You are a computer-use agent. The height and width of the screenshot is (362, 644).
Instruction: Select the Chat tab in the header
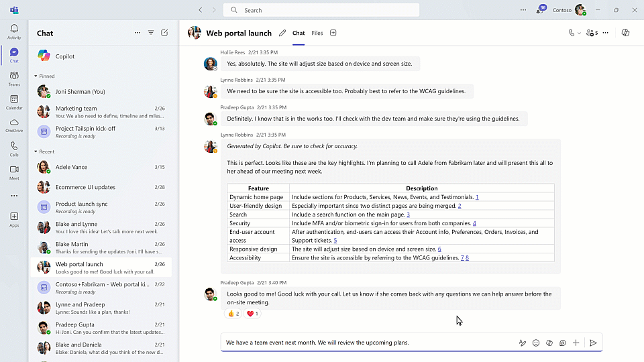pos(299,33)
